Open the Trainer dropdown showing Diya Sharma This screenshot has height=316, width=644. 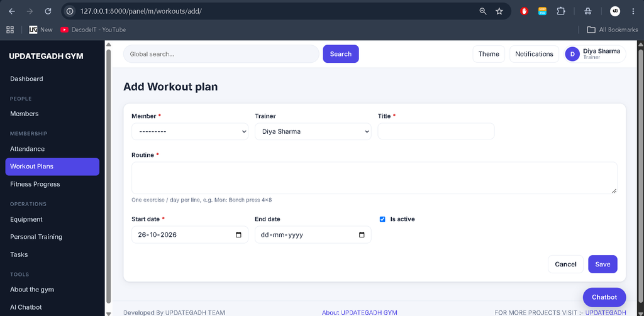tap(313, 131)
